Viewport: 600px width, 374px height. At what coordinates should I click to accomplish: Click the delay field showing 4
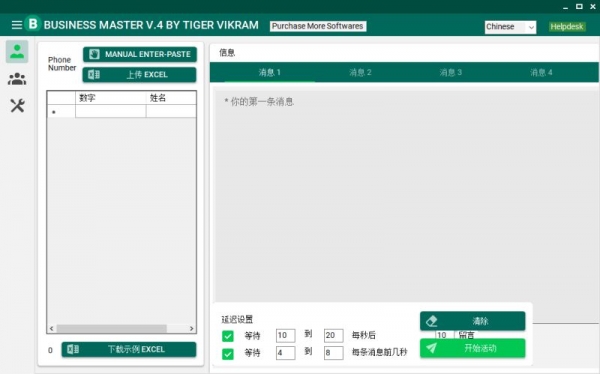click(x=285, y=353)
